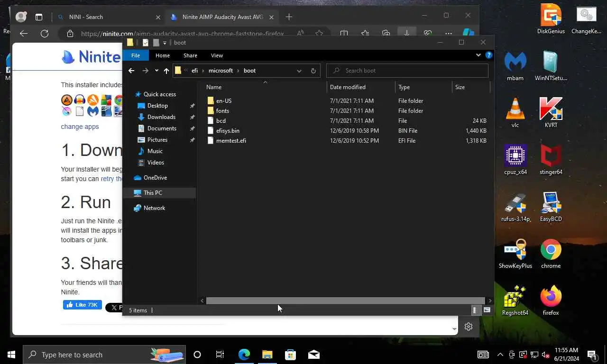The height and width of the screenshot is (364, 607).
Task: Open the DiskGenius desktop shortcut
Action: 551,19
